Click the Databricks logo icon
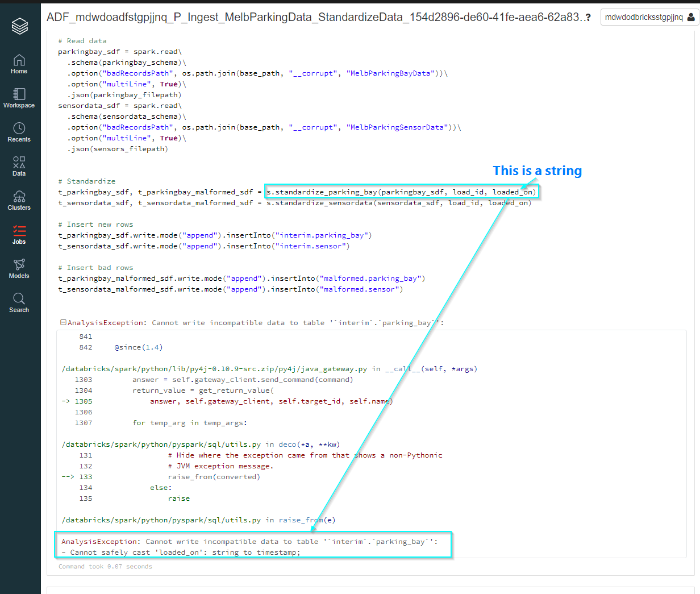This screenshot has height=594, width=700. [19, 26]
